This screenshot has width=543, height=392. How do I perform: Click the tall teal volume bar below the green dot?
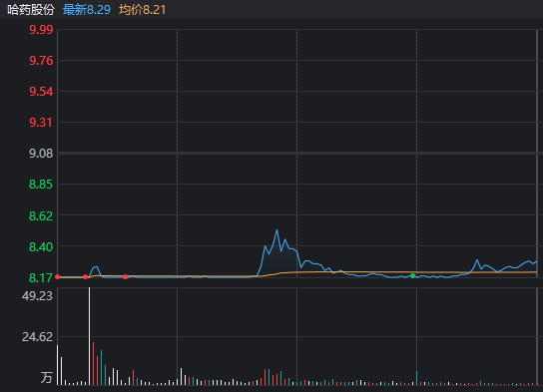tap(416, 378)
